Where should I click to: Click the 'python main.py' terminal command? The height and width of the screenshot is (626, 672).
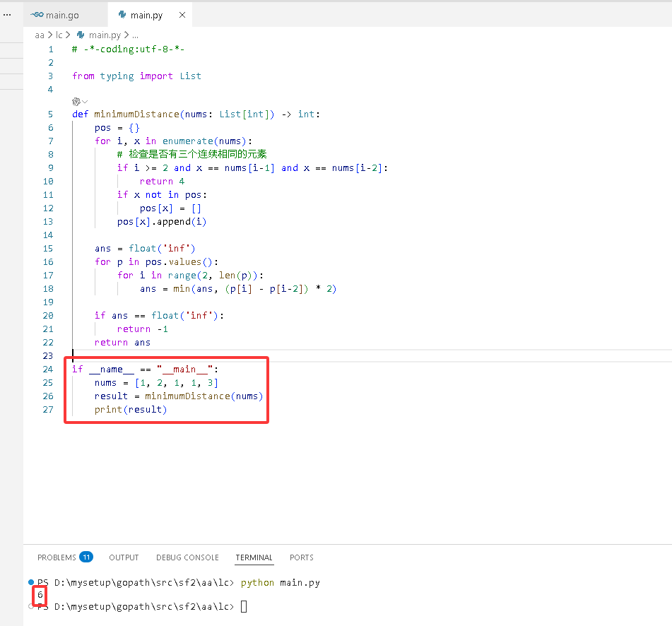pyautogui.click(x=281, y=583)
